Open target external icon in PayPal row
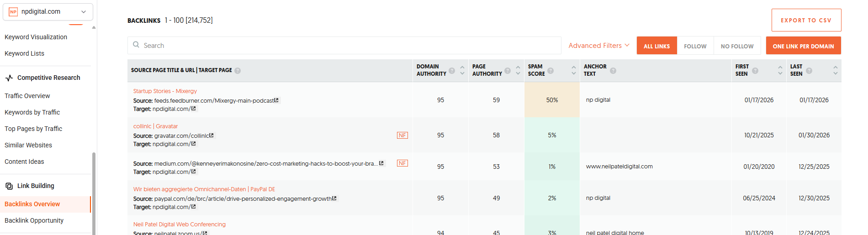The width and height of the screenshot is (868, 235). coord(194,207)
